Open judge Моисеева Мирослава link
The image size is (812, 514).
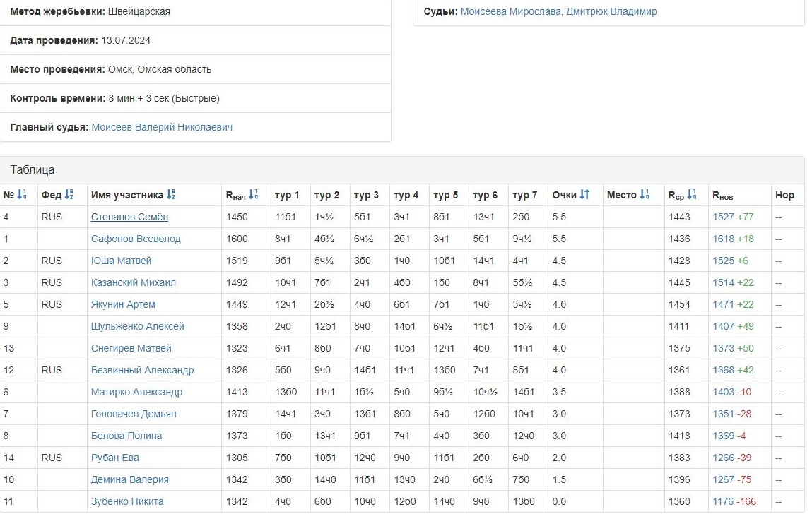(x=510, y=11)
